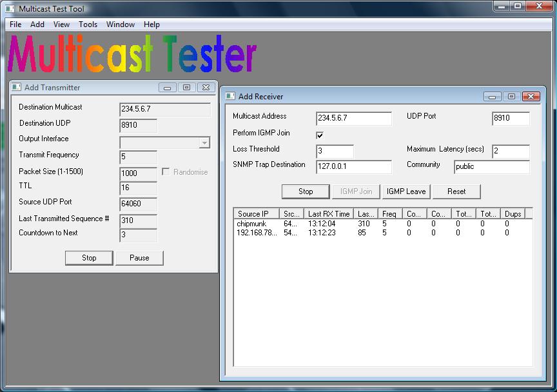This screenshot has width=557, height=392.
Task: Click the Add Receiver window icon
Action: point(231,96)
